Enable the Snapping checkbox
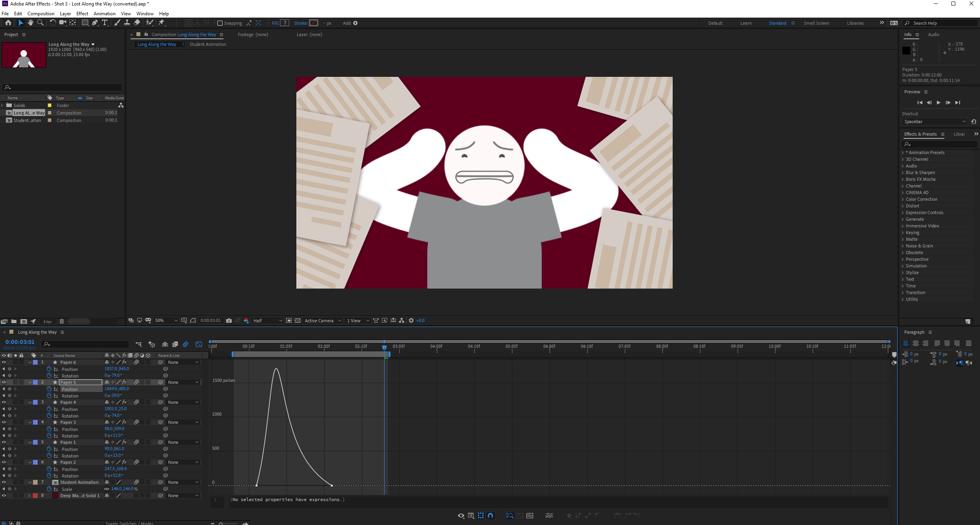 [x=220, y=23]
